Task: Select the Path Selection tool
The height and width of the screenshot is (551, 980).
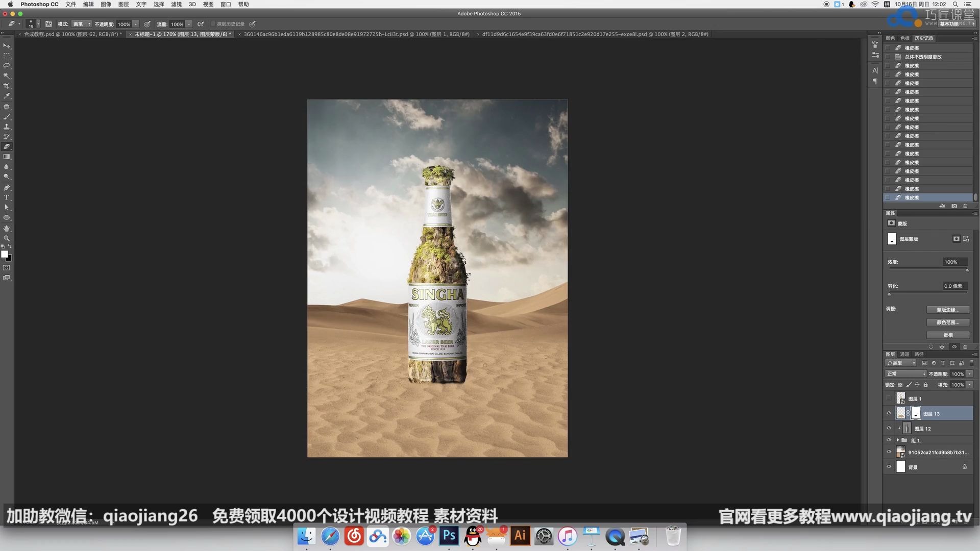Action: click(x=7, y=208)
